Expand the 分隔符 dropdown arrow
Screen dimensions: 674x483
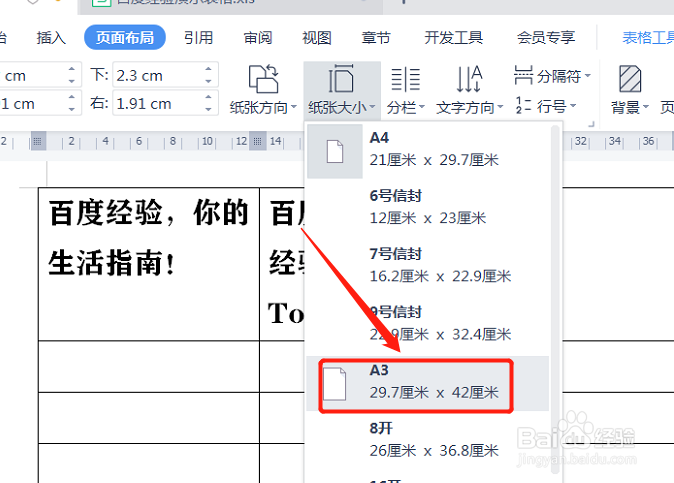point(588,76)
